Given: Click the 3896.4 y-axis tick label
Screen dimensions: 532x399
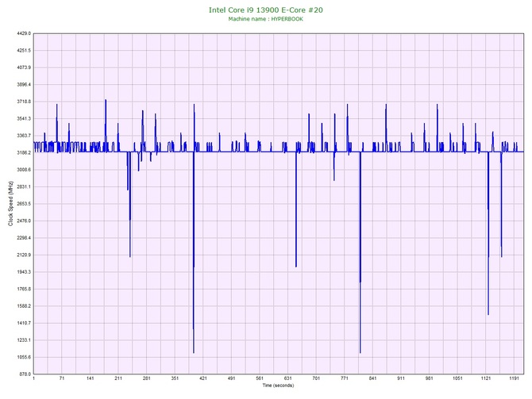Looking at the screenshot, I should 24,84.
